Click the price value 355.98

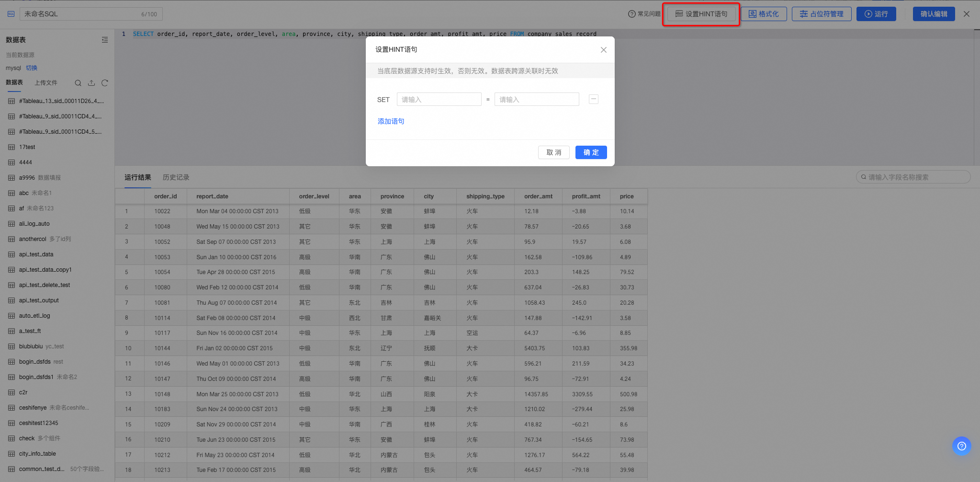tap(629, 348)
